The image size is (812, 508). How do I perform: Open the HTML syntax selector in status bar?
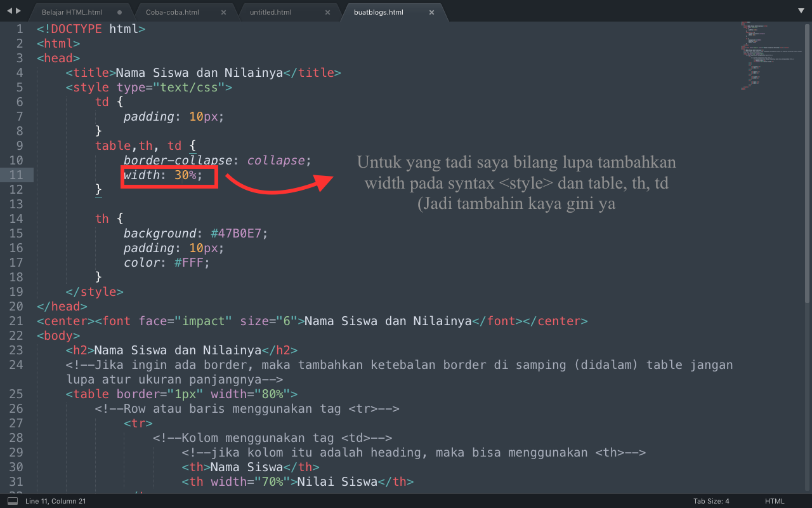(x=775, y=501)
